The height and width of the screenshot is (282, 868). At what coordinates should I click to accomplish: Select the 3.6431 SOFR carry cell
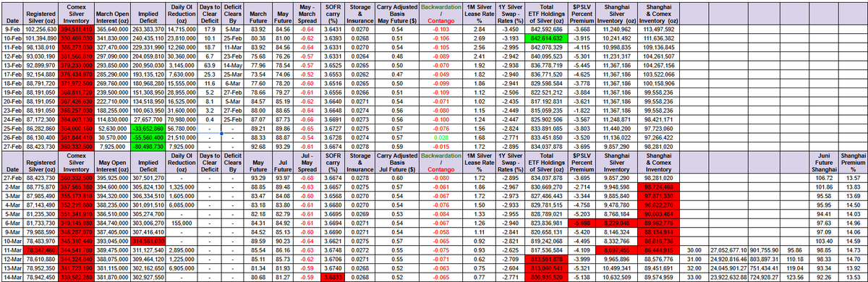[x=333, y=30]
